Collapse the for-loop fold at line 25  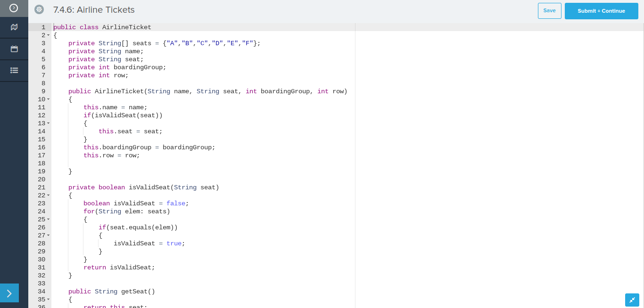coord(49,219)
